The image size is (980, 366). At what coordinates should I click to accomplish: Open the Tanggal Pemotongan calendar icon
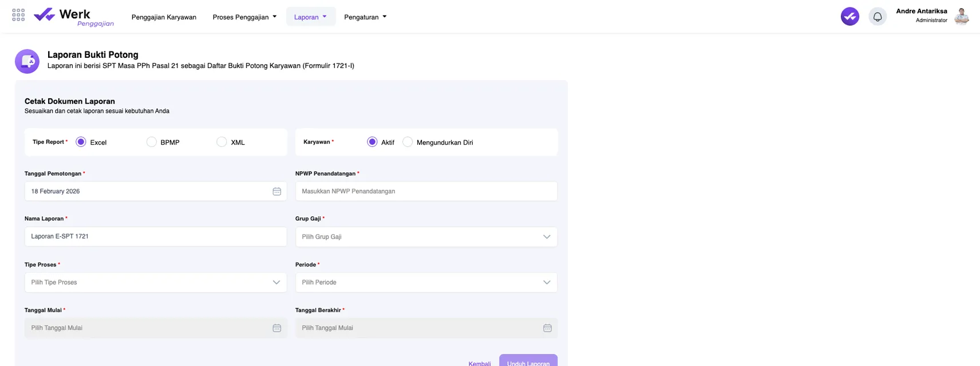coord(276,192)
